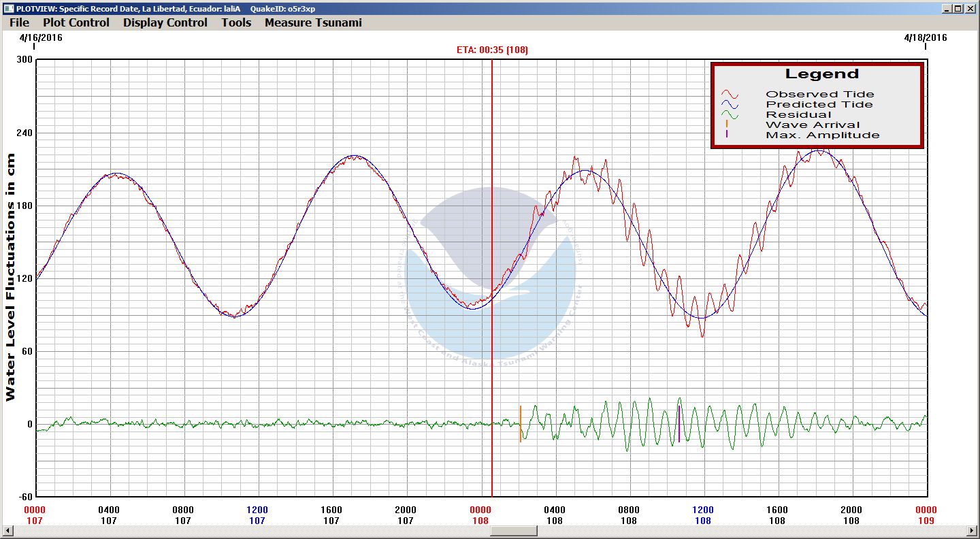This screenshot has width=980, height=539.
Task: Open the Plot Control menu
Action: (76, 22)
